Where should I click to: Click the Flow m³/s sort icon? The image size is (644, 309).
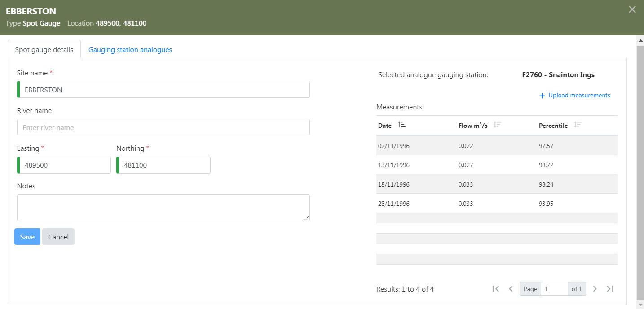(x=497, y=125)
